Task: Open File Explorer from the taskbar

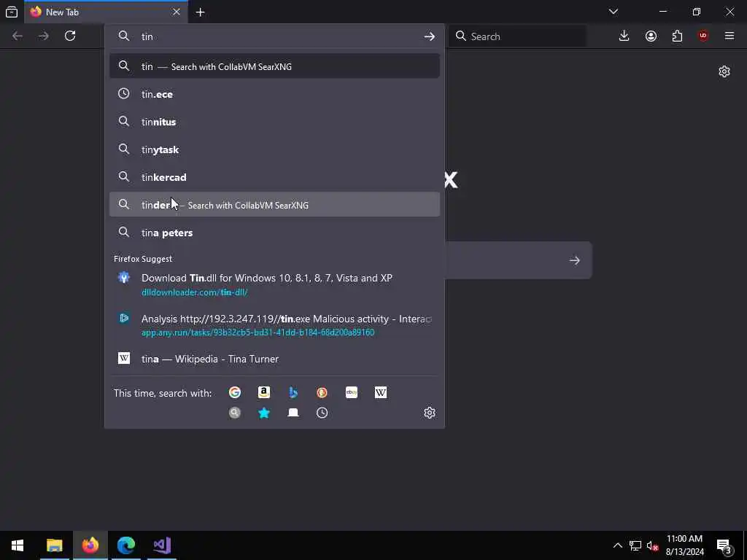Action: (x=54, y=545)
